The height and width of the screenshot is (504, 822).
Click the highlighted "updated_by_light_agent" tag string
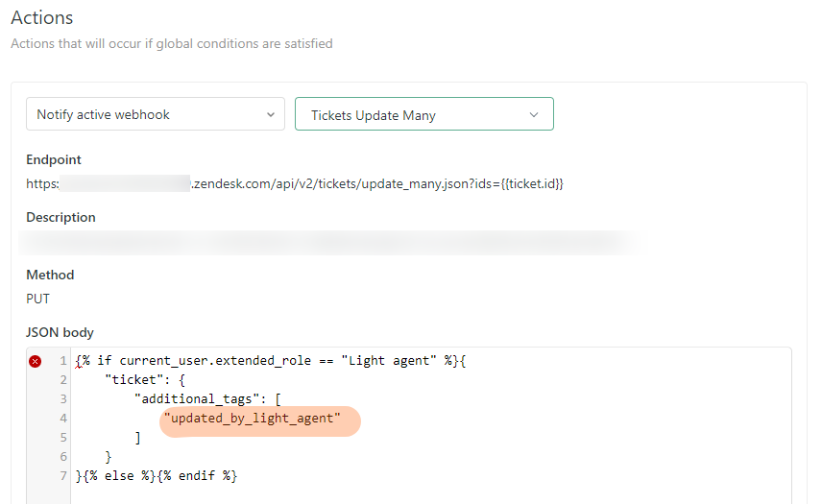coord(254,418)
